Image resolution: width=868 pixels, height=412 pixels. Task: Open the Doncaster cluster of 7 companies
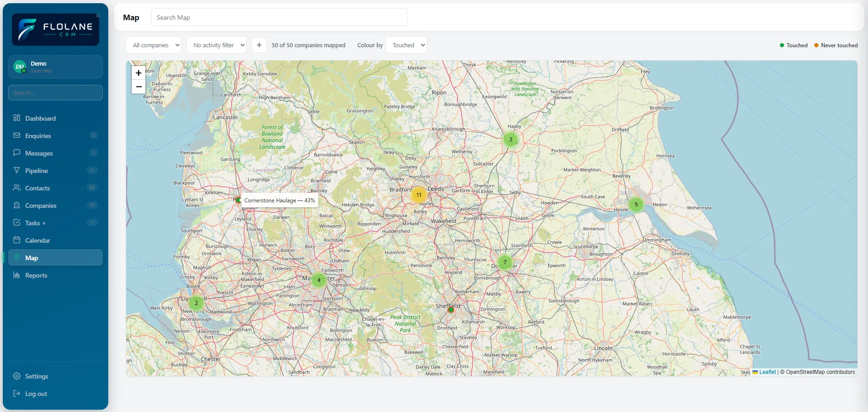(x=505, y=262)
